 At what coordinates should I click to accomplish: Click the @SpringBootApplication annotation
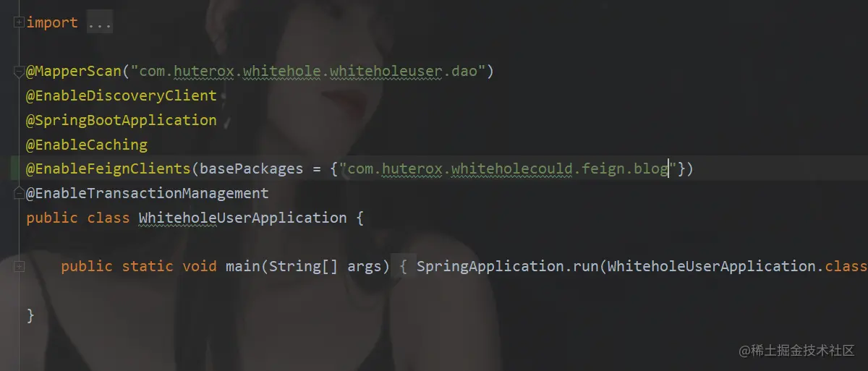(x=122, y=120)
